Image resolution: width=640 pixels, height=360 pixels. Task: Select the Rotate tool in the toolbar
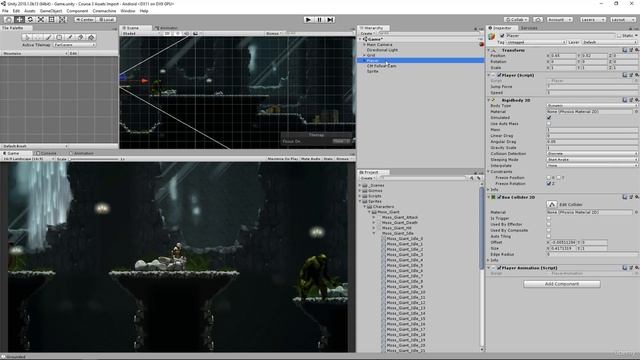[x=30, y=20]
